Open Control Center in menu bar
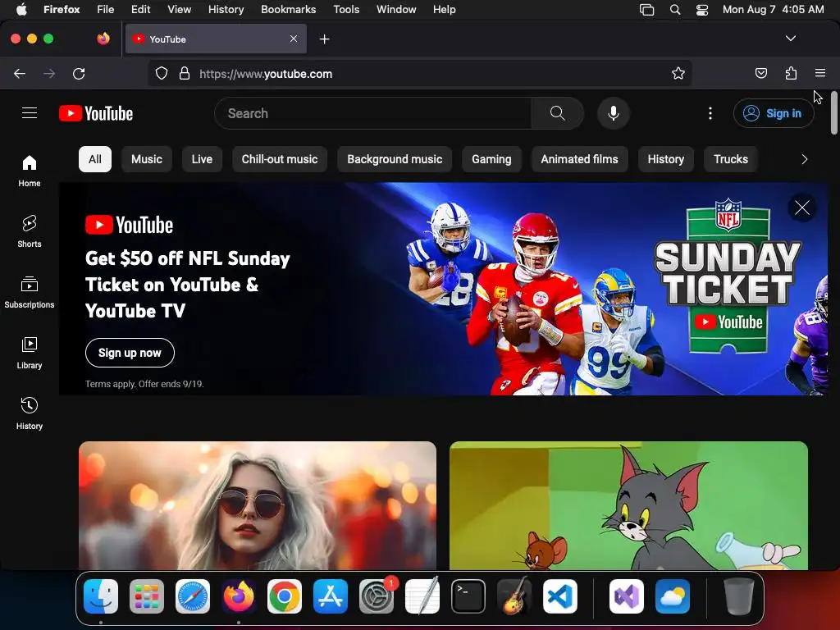This screenshot has height=630, width=840. click(702, 10)
